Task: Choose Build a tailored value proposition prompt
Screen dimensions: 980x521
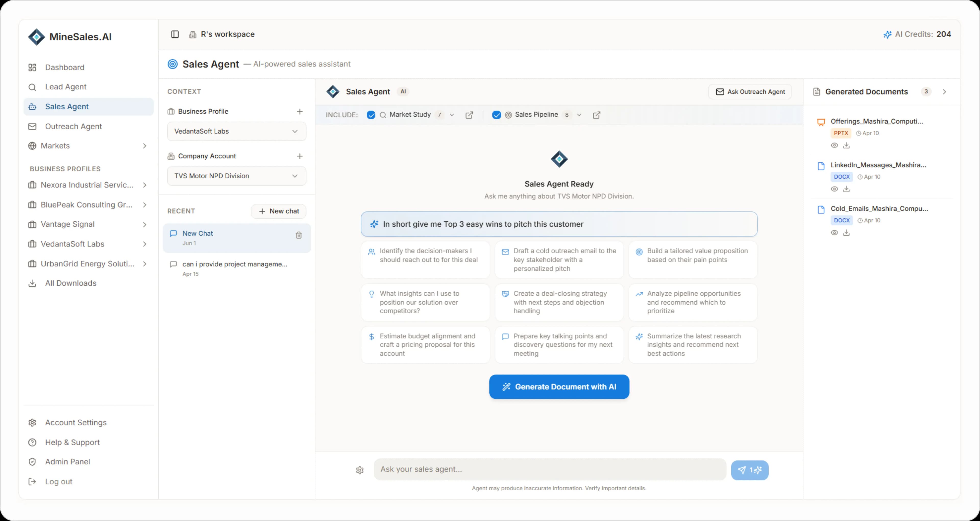Action: tap(693, 260)
